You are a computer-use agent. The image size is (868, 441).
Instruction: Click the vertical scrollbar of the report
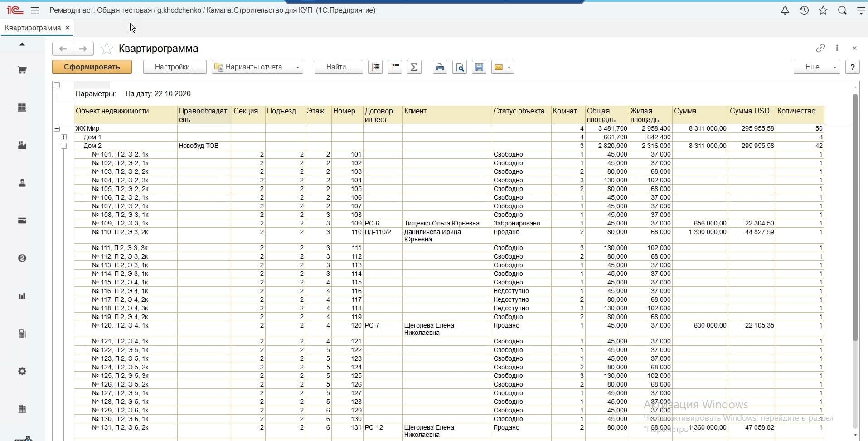855,218
